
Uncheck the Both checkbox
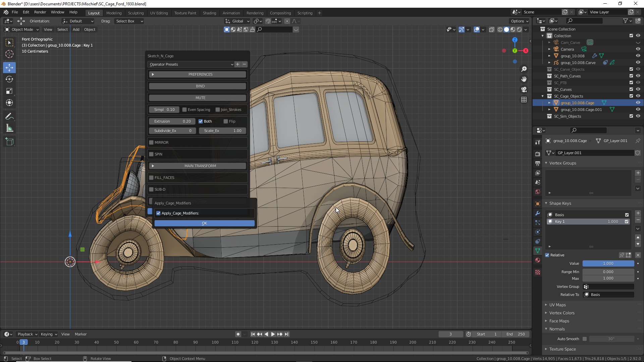(x=201, y=121)
